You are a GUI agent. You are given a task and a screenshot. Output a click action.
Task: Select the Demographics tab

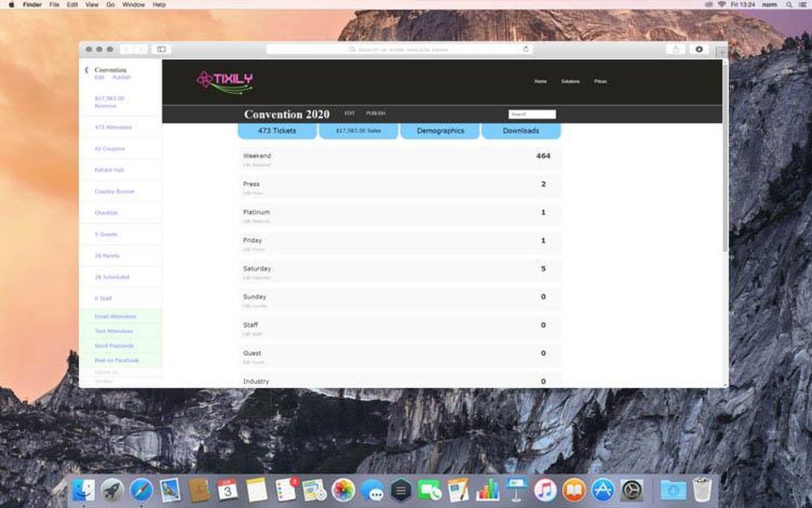[440, 131]
